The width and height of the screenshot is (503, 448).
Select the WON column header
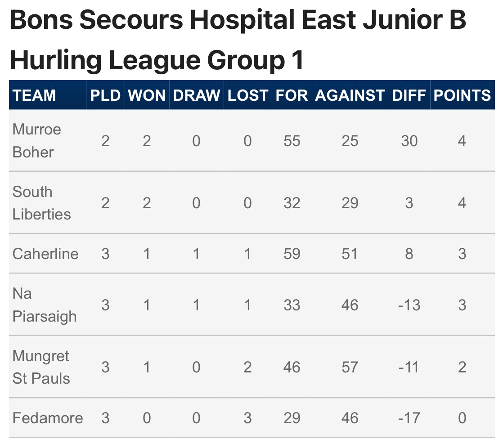coord(147,95)
